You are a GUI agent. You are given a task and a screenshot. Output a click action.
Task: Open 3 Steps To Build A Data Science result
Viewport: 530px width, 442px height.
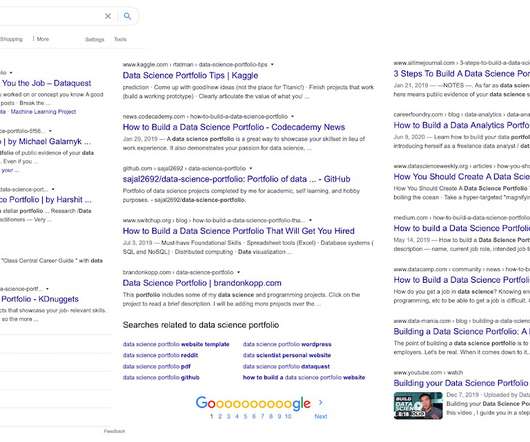pos(462,74)
